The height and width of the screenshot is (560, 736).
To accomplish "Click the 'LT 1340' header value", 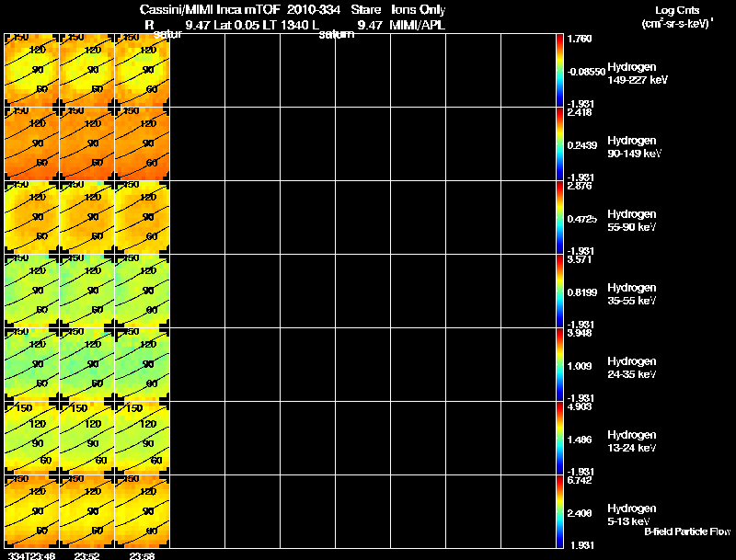I will point(284,26).
